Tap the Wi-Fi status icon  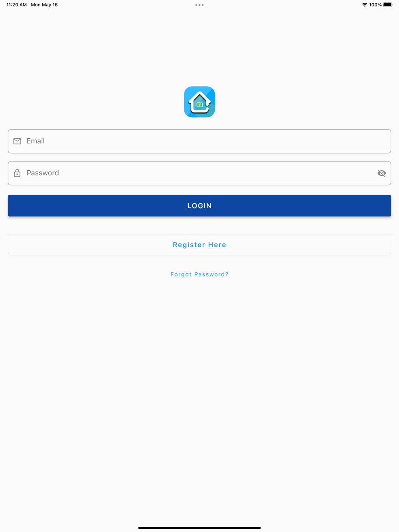point(365,5)
